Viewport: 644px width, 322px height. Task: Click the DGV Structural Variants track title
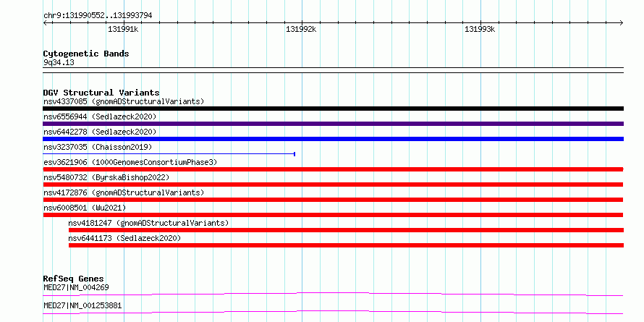(x=101, y=93)
